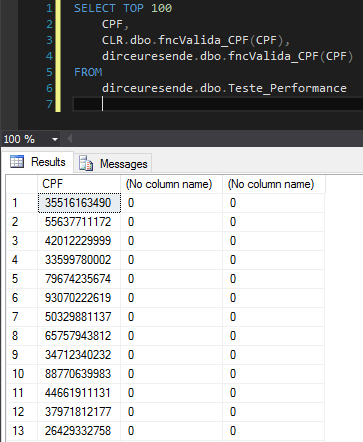The height and width of the screenshot is (442, 363).
Task: Select cell 44661911131
Action: click(x=79, y=393)
